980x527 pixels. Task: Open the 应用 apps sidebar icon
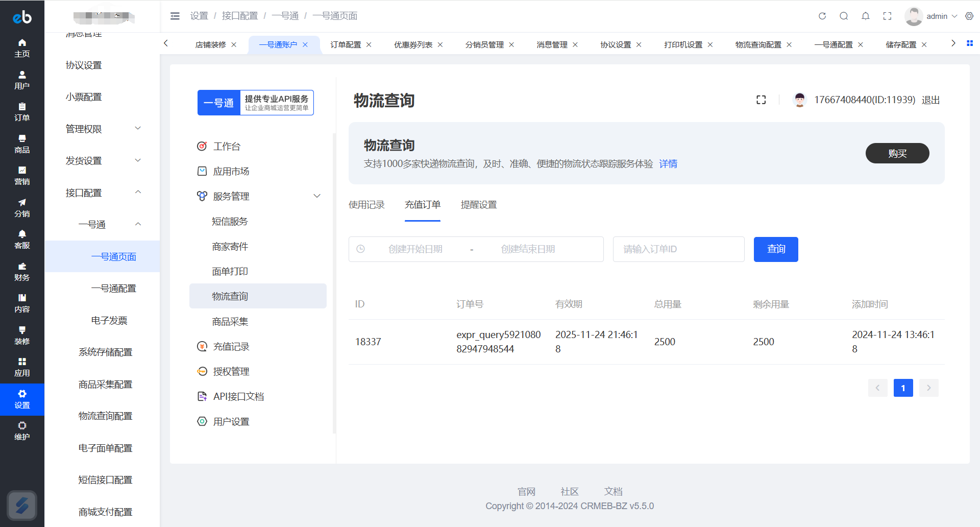22,367
